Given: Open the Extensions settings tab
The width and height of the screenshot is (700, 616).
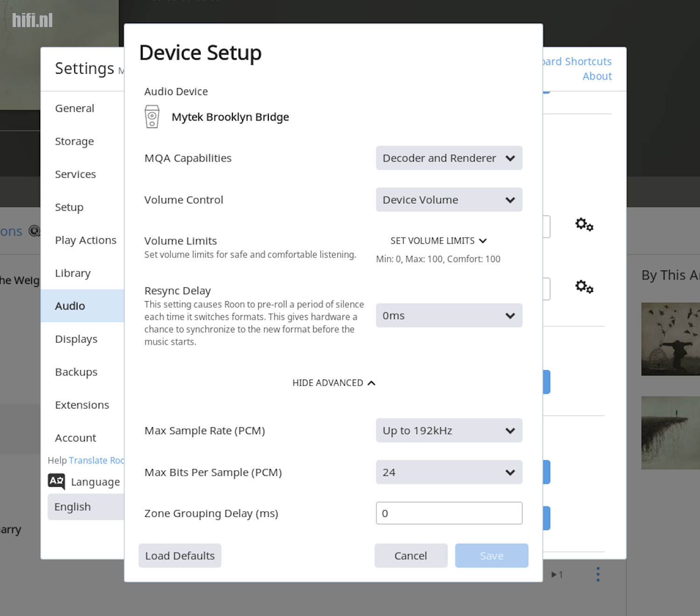Looking at the screenshot, I should coord(83,405).
